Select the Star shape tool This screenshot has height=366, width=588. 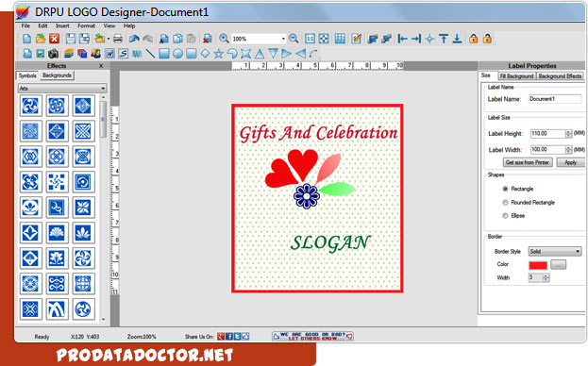(x=219, y=54)
